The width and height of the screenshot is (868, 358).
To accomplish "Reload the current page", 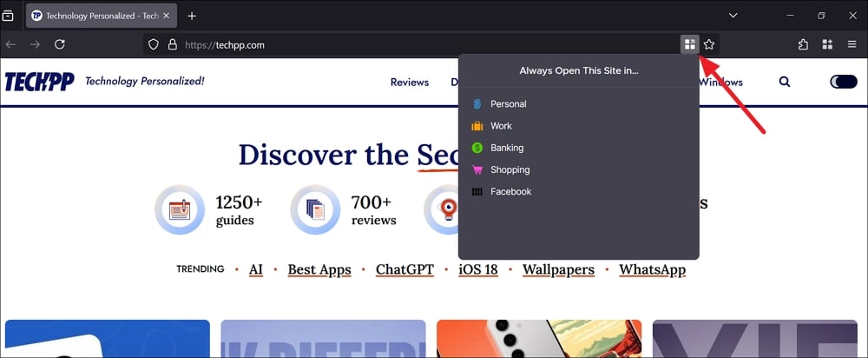I will 60,44.
